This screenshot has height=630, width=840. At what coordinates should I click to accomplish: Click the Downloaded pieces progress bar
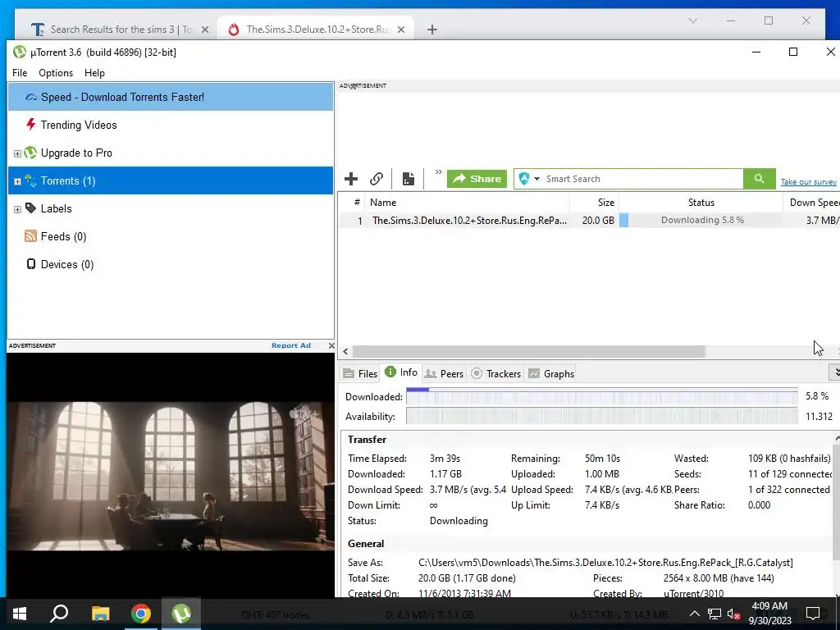pyautogui.click(x=602, y=396)
